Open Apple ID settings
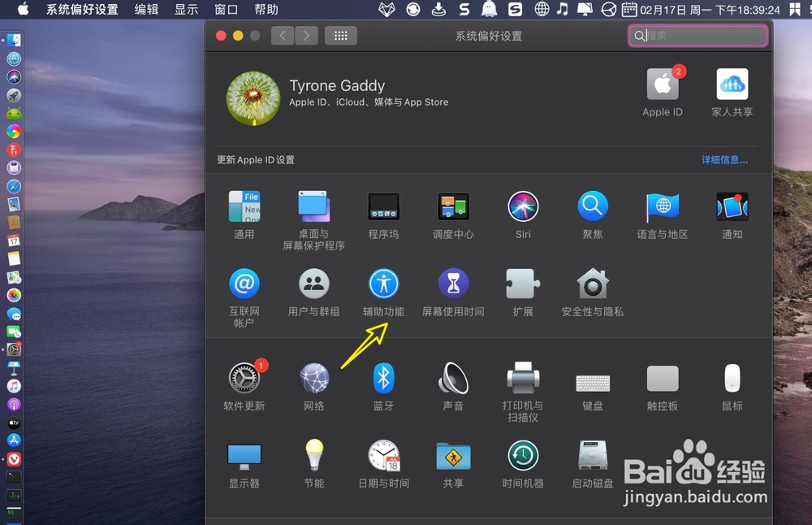Viewport: 812px width, 525px height. [662, 85]
